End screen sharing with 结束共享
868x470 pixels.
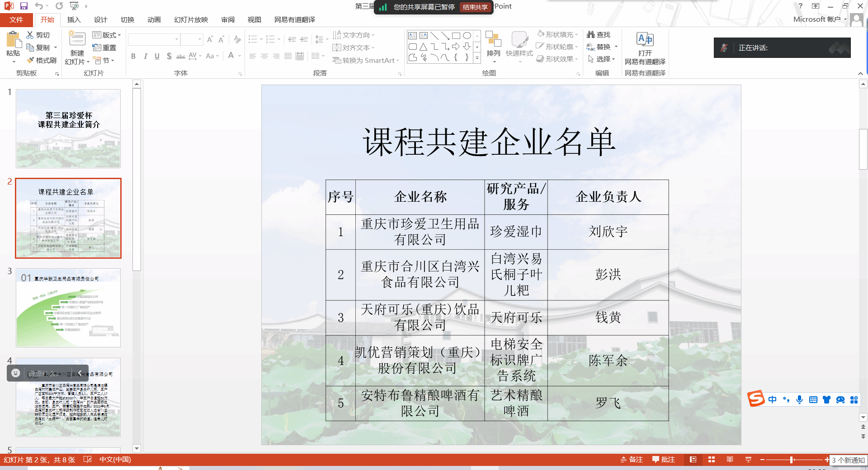(x=475, y=7)
